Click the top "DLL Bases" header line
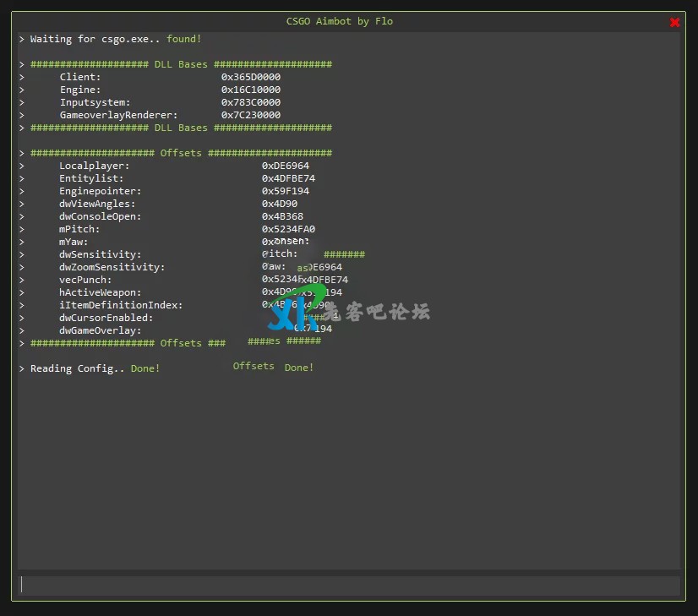698x616 pixels. click(x=181, y=64)
